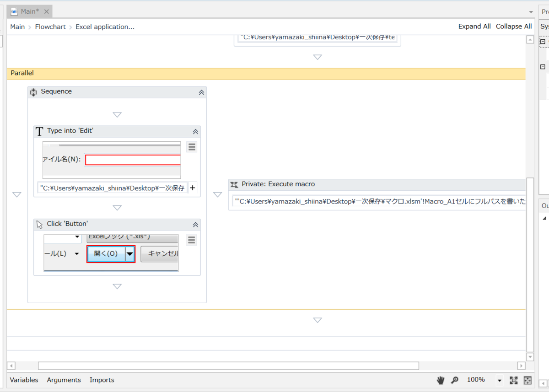Close the Main* tab

47,11
